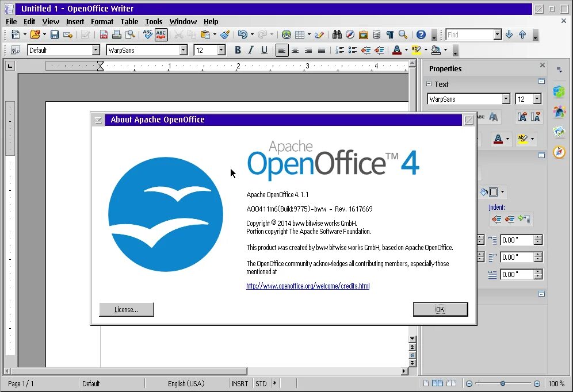Viewport: 573px width, 392px height.
Task: Click sidebar Font Color swatch button
Action: pyautogui.click(x=498, y=139)
